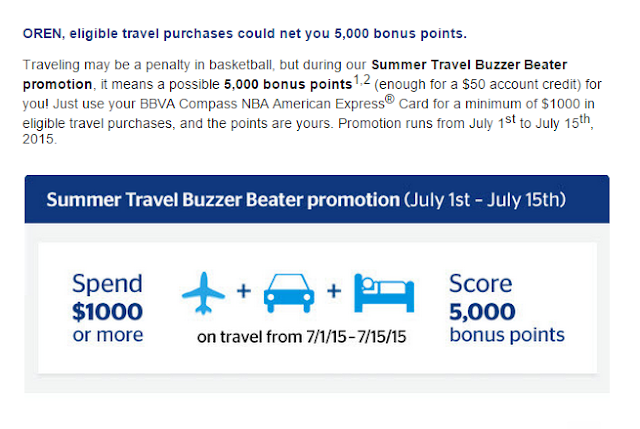This screenshot has width=640, height=429.
Task: Click the Summer Travel Buzzer Beater promotion banner title
Action: pyautogui.click(x=223, y=200)
